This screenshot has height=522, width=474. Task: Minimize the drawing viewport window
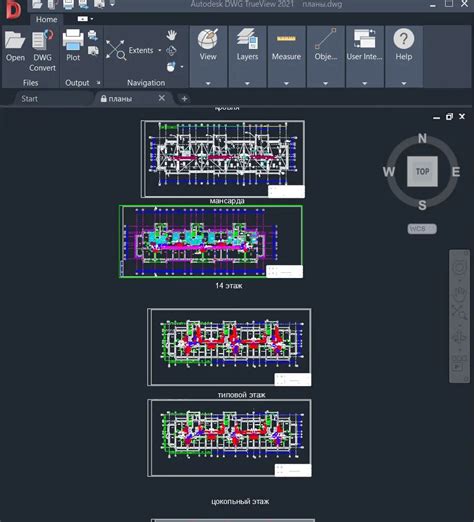pos(436,117)
